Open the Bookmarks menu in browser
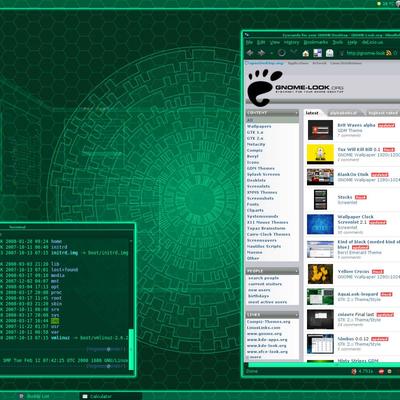Viewport: 400px width, 400px height. (316, 42)
